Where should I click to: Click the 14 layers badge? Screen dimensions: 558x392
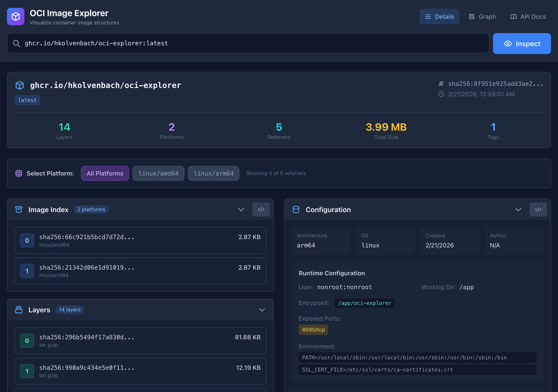[70, 310]
